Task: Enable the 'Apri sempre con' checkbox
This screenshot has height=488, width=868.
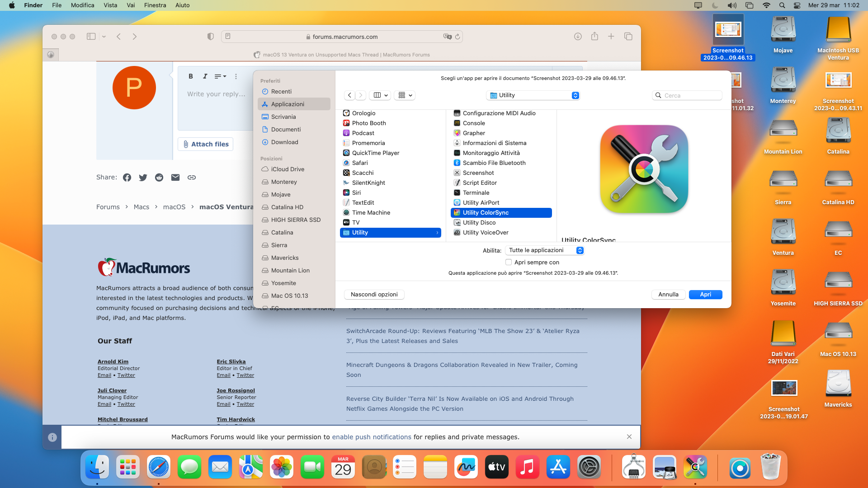Action: [x=509, y=262]
